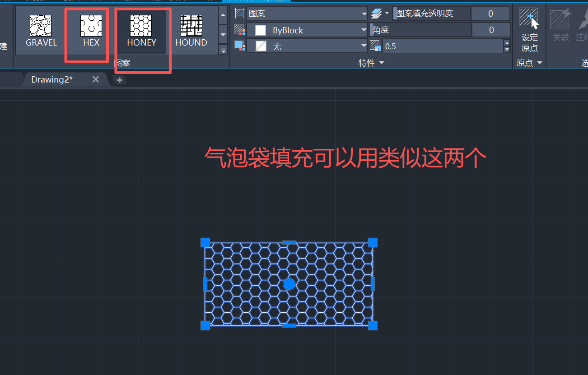
Task: Select the GRAVEL hatch pattern
Action: pos(41,29)
